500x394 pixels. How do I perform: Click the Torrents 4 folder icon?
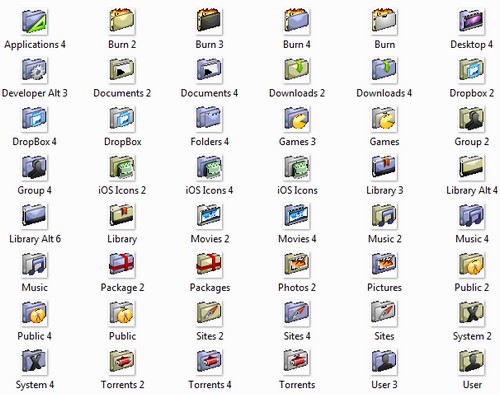209,362
